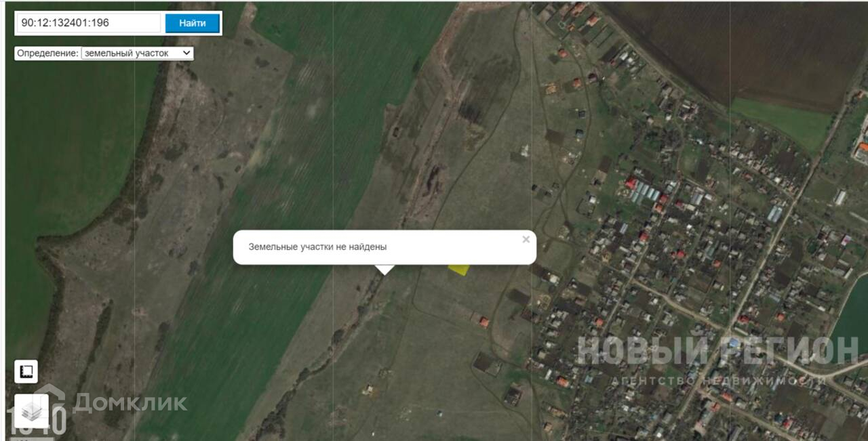Click the Новый Регион agency watermark
This screenshot has height=441, width=868.
click(x=717, y=360)
